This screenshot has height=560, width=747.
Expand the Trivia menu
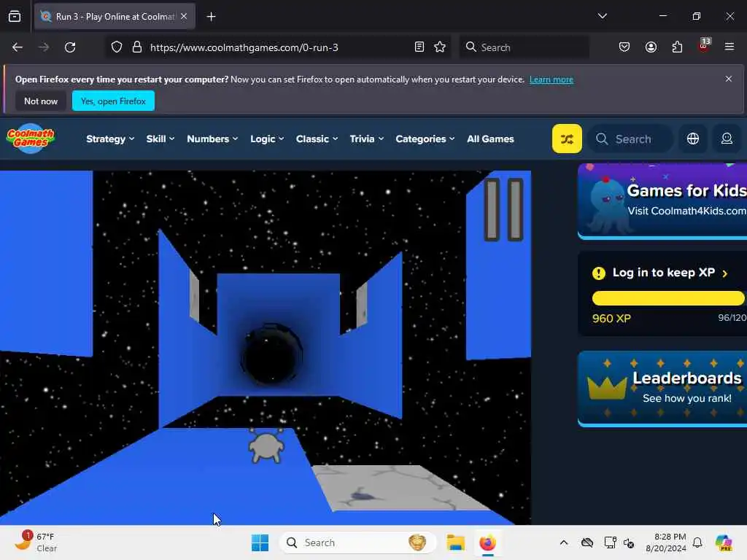tap(366, 139)
